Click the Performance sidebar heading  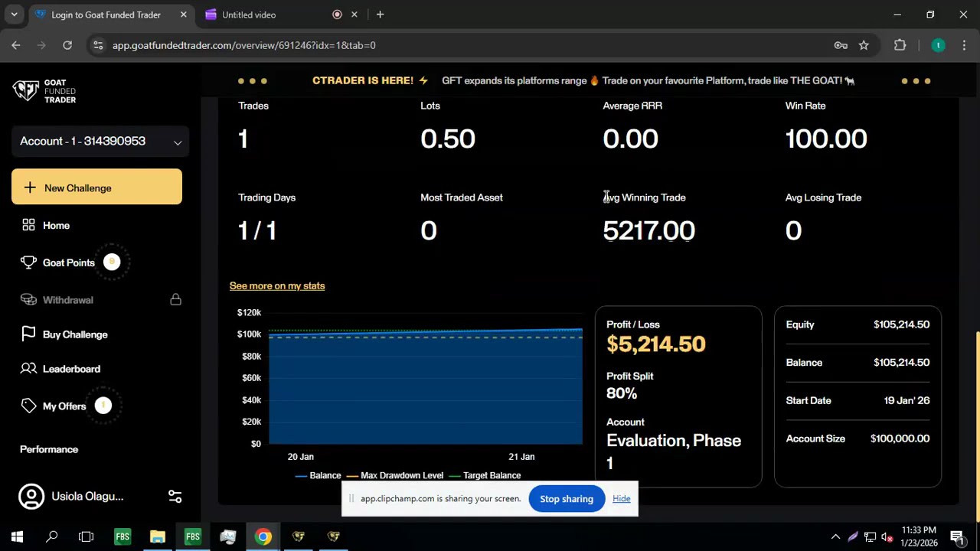(x=49, y=449)
